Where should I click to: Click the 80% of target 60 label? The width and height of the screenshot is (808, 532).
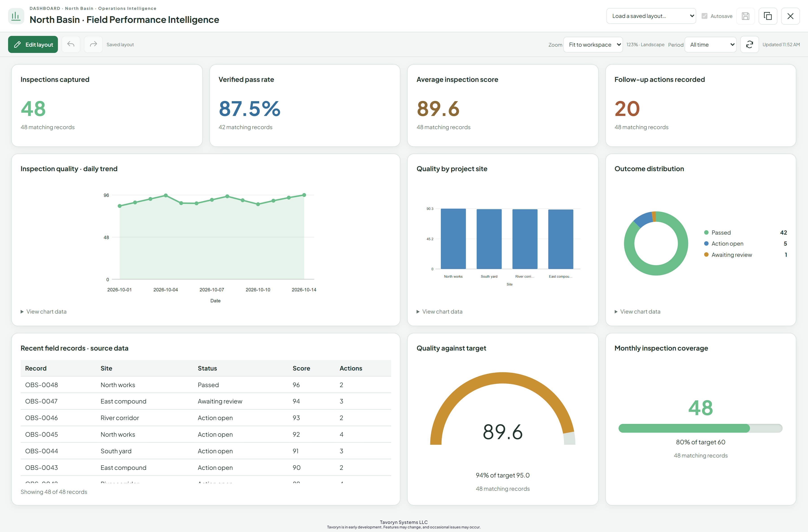tap(700, 442)
